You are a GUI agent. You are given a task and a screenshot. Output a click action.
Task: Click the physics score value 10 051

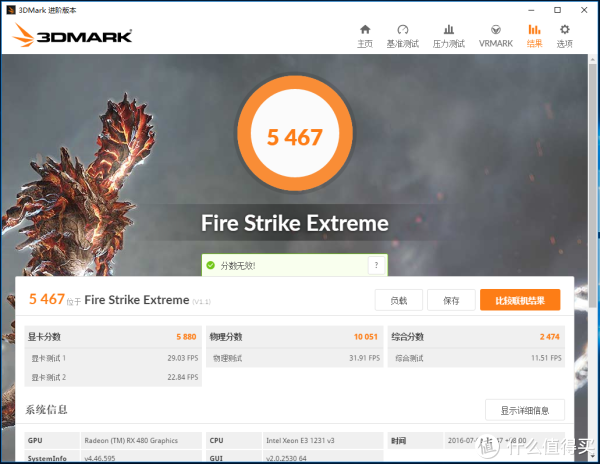(x=365, y=337)
